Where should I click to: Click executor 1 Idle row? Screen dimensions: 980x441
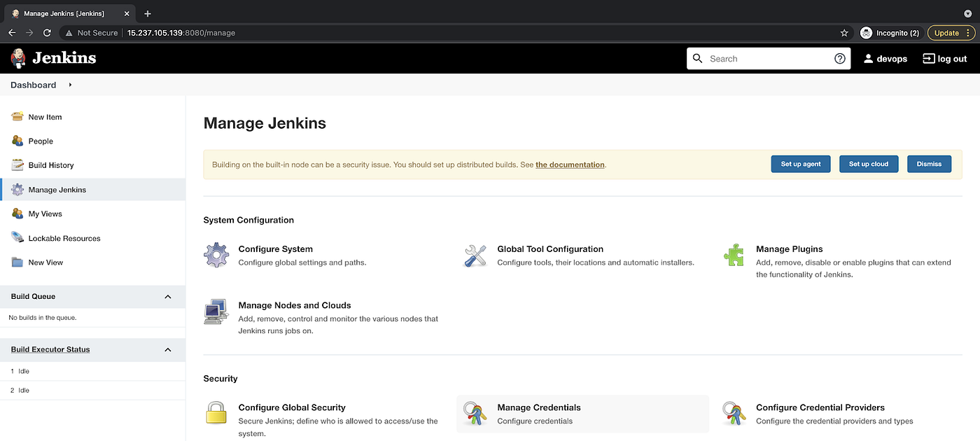tap(92, 371)
